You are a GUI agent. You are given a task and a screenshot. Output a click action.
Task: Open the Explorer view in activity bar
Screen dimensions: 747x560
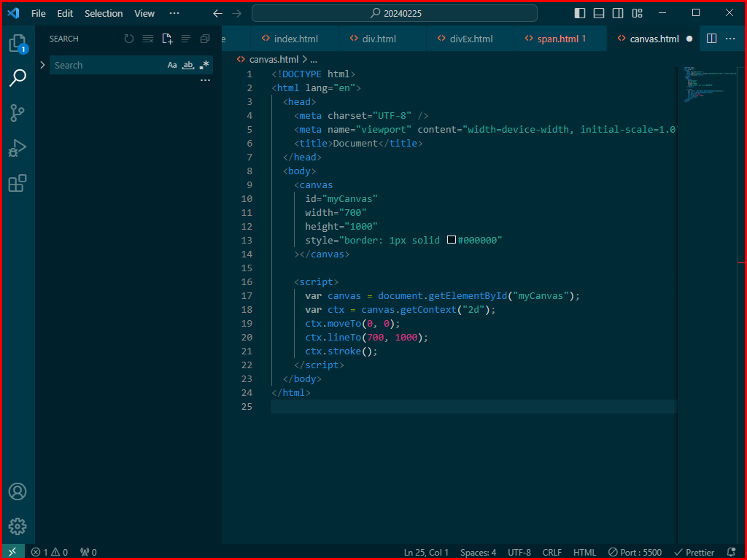click(x=18, y=43)
